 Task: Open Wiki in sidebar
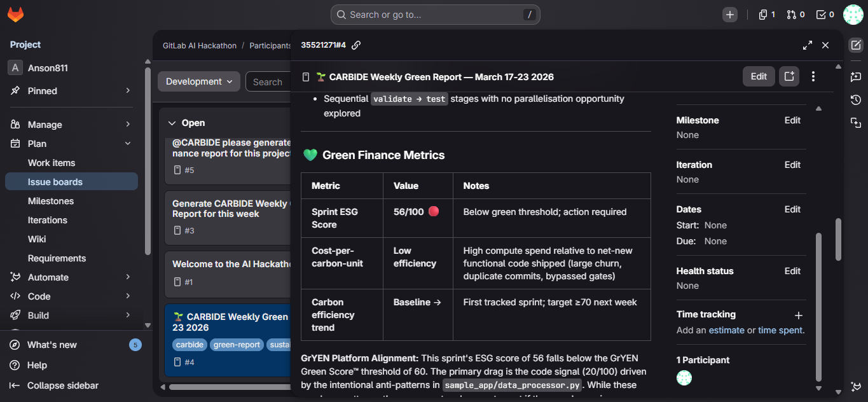pos(71,239)
